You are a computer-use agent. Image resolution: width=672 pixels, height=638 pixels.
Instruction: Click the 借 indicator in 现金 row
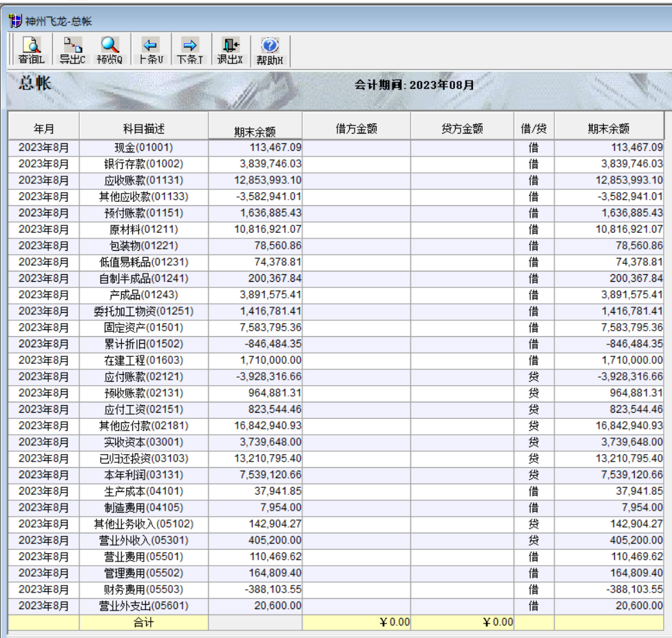(534, 148)
